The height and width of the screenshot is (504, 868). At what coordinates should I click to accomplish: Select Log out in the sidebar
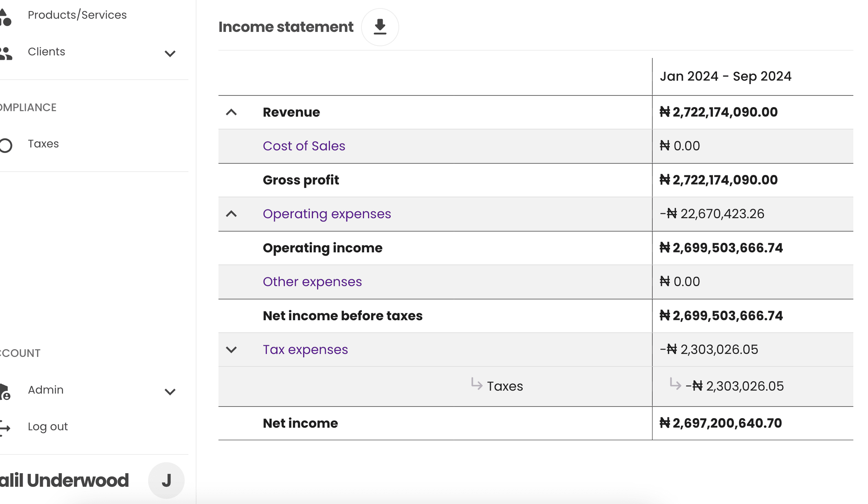pos(48,427)
